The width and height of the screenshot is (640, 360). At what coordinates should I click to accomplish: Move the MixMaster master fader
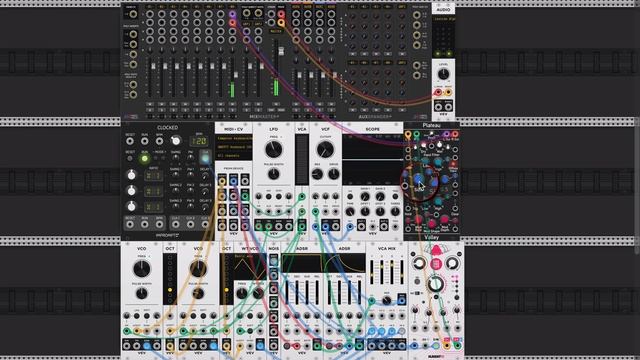pos(281,51)
